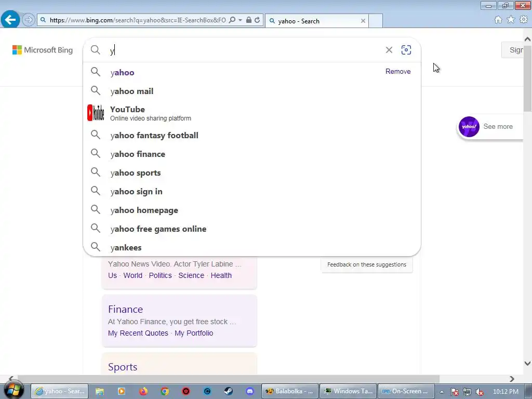Select 'yahoo finance' suggestion
This screenshot has height=399, width=532.
pyautogui.click(x=252, y=154)
